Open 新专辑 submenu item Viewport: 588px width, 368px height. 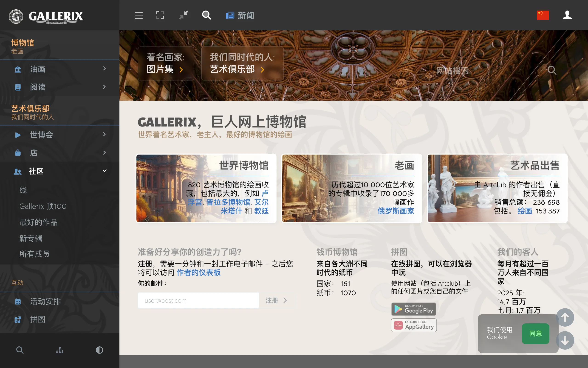pos(31,238)
